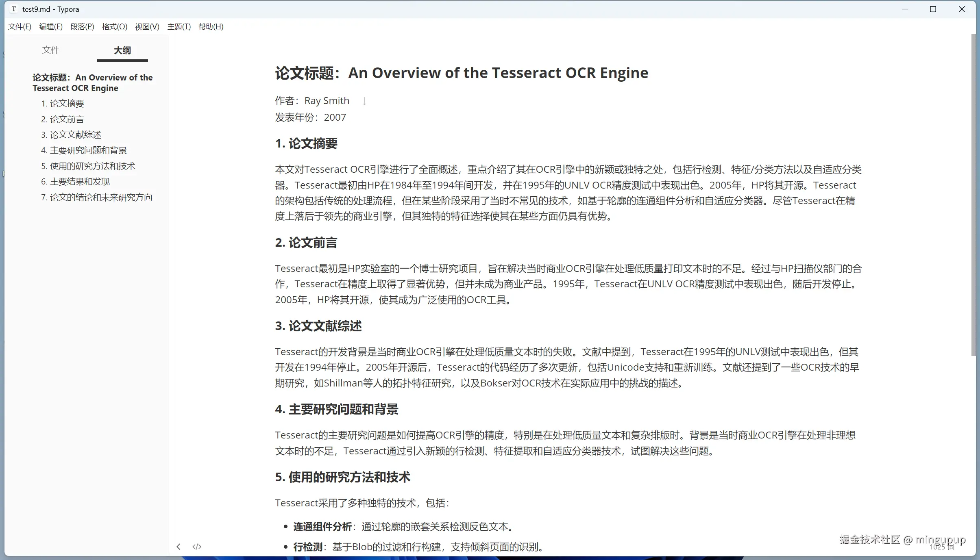Image resolution: width=980 pixels, height=560 pixels.
Task: Open the 文件(F) menu
Action: tap(20, 27)
